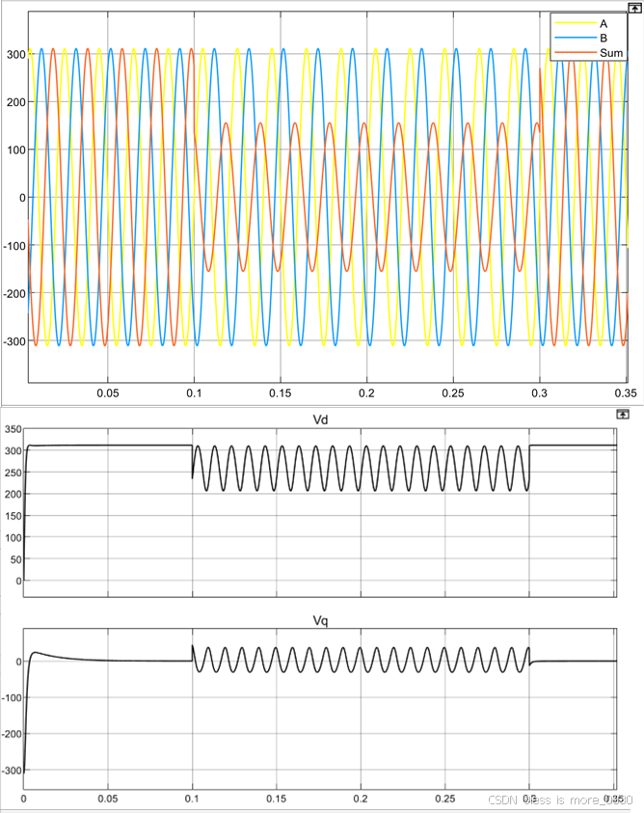Click x-axis tick '0.05' under the Vq plot
Viewport: 644px width, 813px height.
108,799
